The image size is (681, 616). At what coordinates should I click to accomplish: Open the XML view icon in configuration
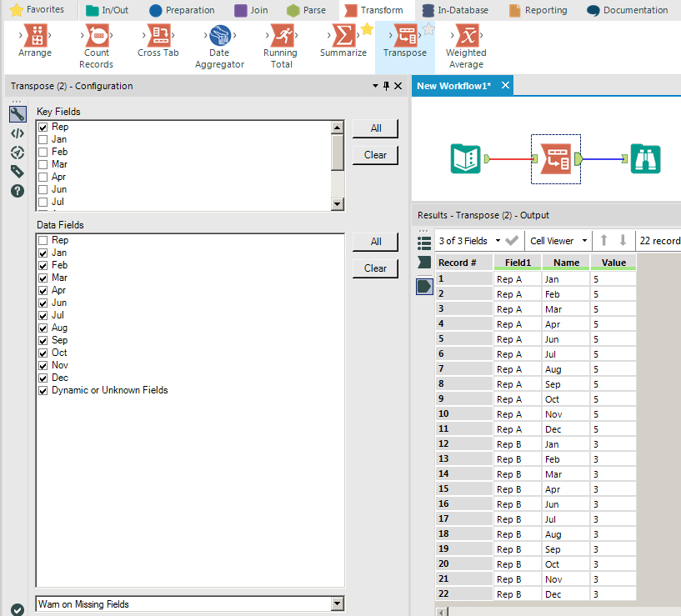tap(18, 133)
